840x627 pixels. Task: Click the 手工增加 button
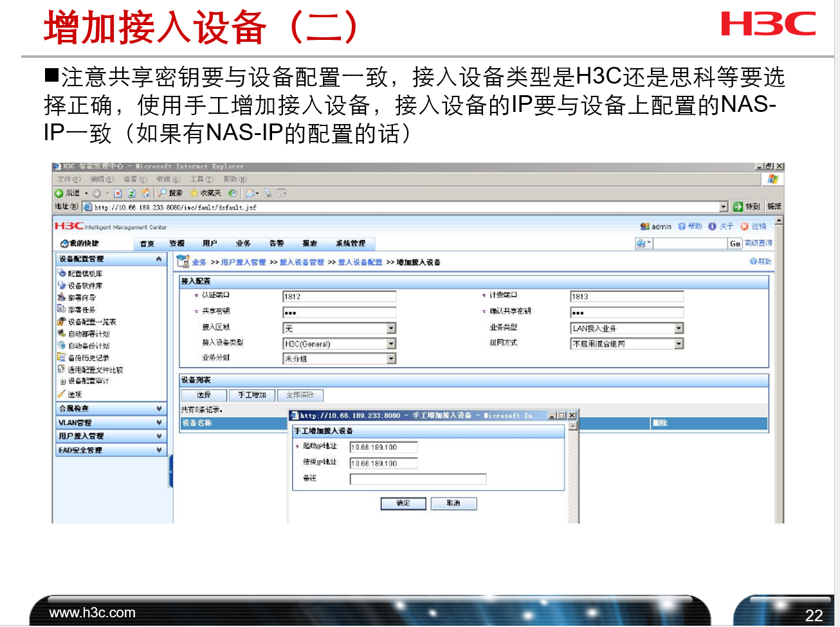pyautogui.click(x=252, y=395)
